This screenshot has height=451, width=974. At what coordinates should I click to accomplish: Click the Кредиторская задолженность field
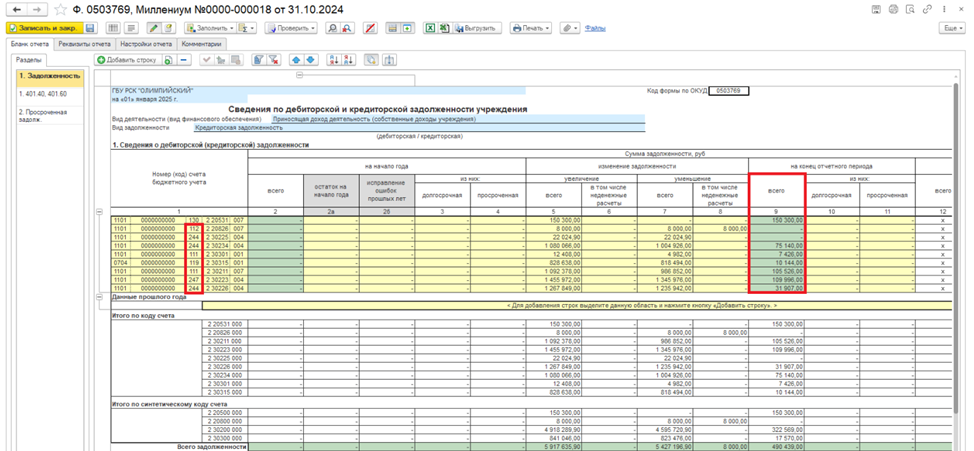(x=419, y=127)
